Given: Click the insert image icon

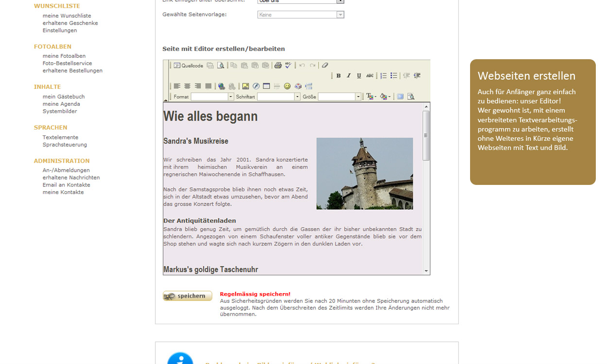Looking at the screenshot, I should [246, 86].
